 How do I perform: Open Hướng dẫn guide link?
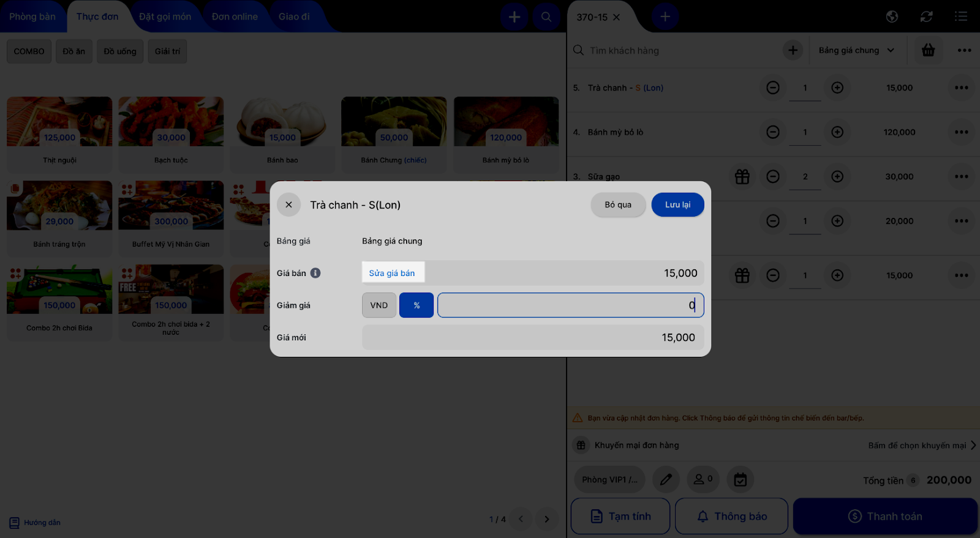(x=35, y=523)
